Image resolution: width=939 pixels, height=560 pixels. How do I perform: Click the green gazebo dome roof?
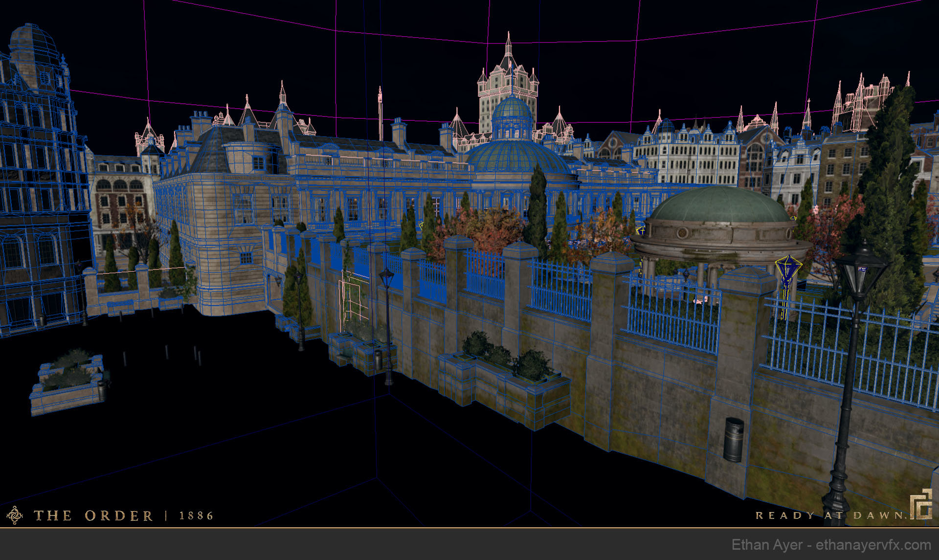click(x=720, y=205)
